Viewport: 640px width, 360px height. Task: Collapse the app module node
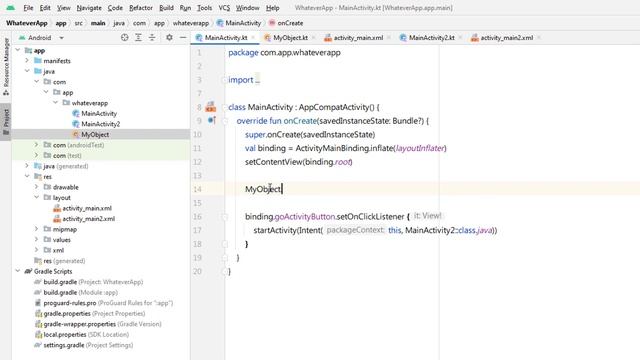(18, 50)
